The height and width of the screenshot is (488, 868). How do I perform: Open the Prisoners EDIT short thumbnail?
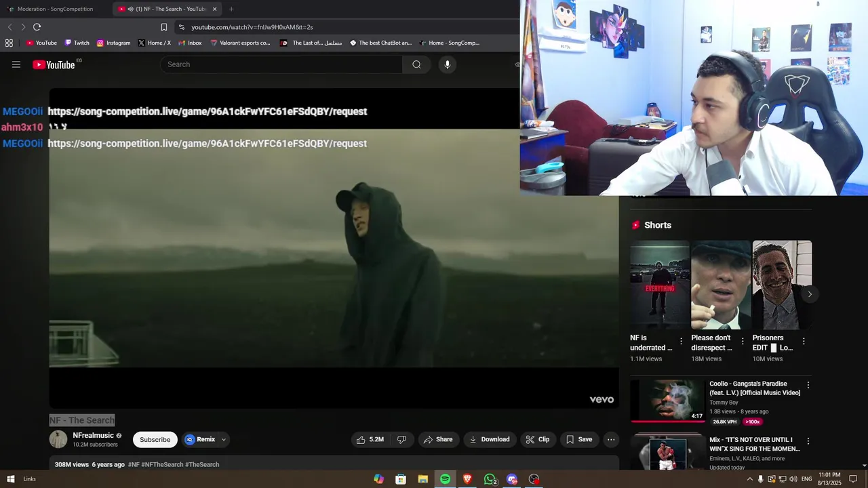(x=782, y=285)
